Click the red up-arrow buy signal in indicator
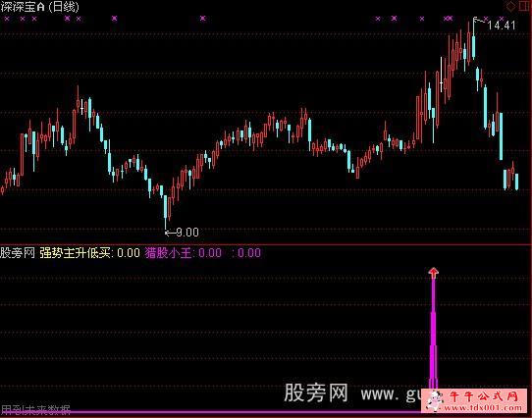532x418 pixels. point(433,273)
